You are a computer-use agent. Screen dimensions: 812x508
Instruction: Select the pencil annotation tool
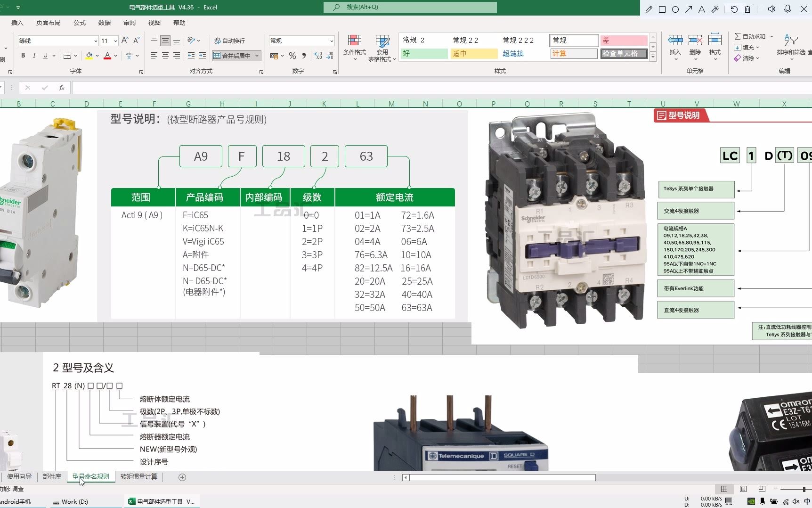649,9
